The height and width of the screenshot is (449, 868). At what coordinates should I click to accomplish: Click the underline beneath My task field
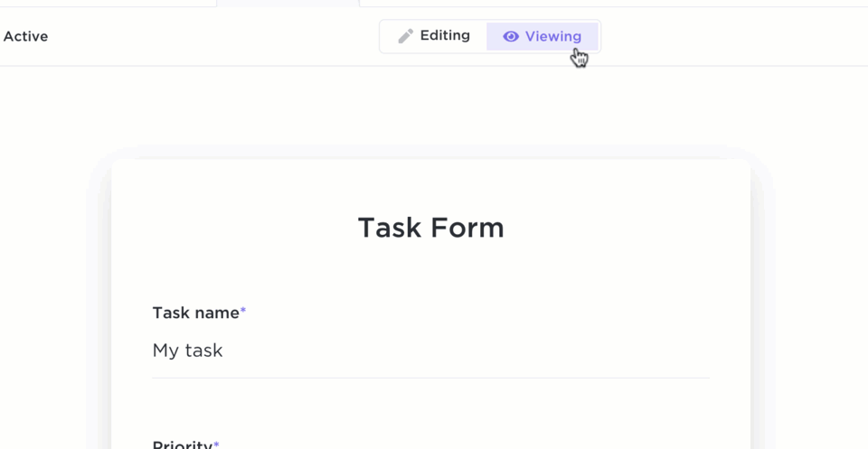pos(430,378)
